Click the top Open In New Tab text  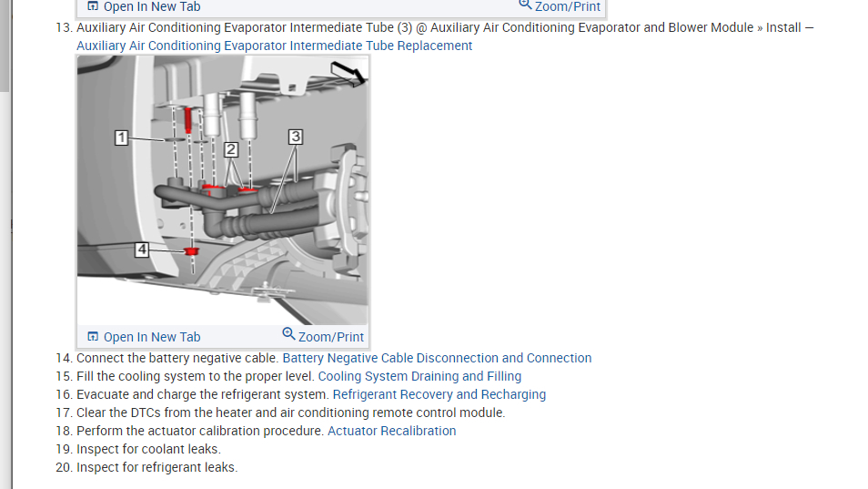click(152, 6)
